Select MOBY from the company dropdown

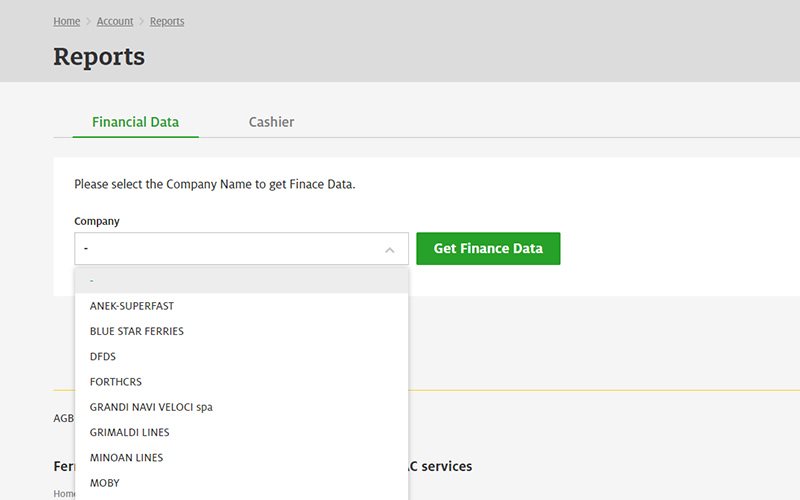coord(105,483)
